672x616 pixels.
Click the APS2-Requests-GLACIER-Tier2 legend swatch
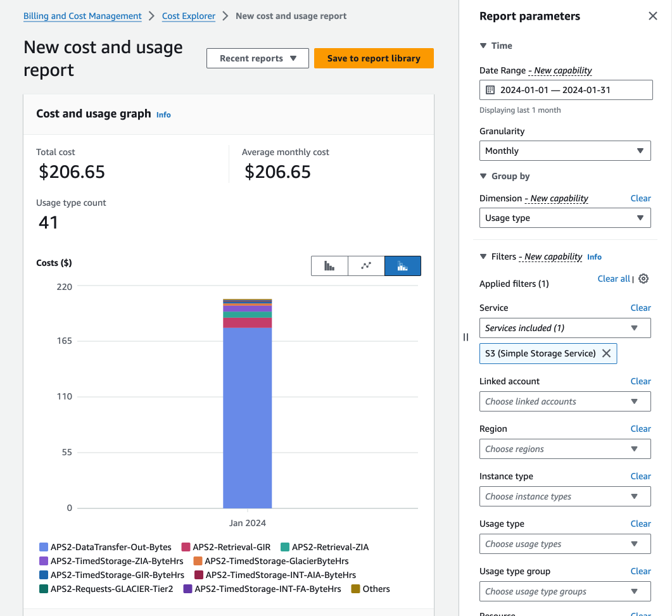pyautogui.click(x=43, y=589)
